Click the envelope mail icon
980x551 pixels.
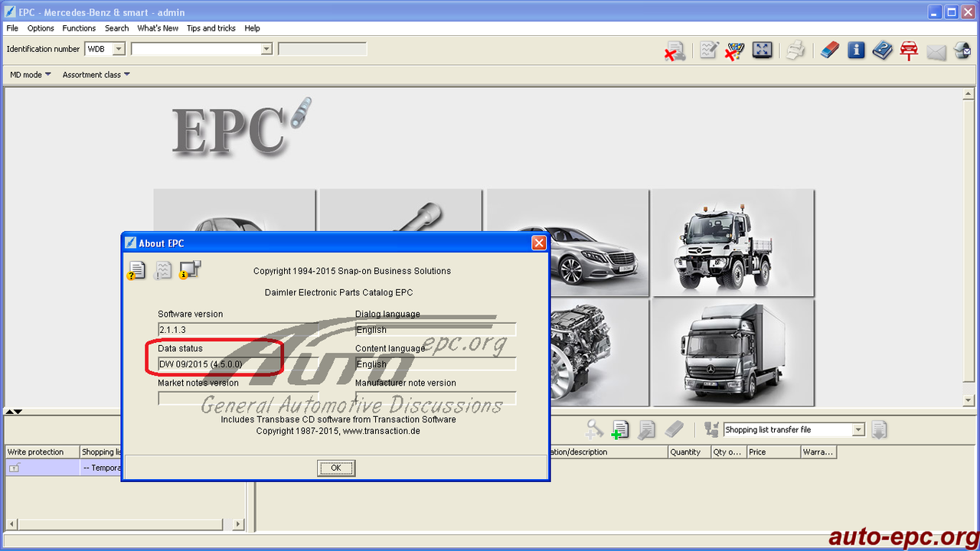click(x=936, y=52)
